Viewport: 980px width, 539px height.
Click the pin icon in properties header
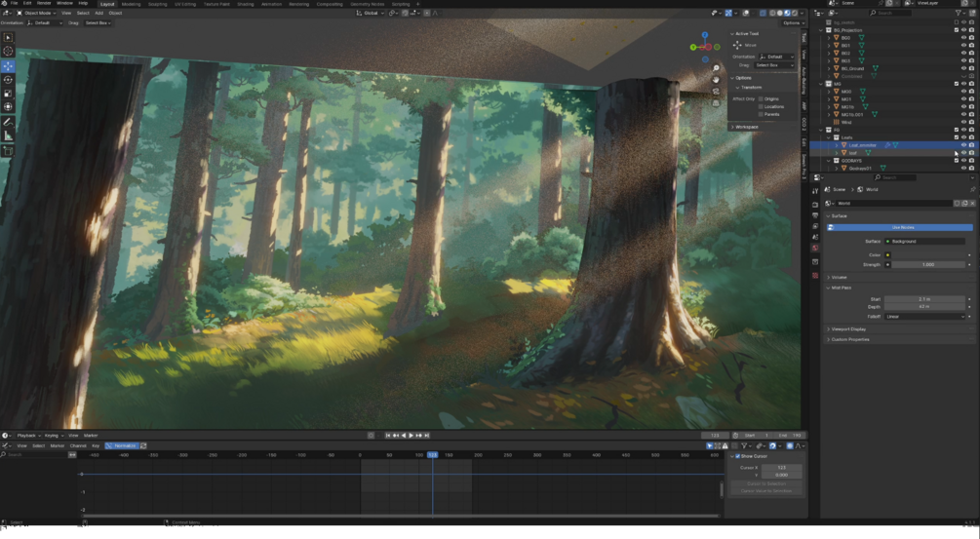(x=972, y=189)
